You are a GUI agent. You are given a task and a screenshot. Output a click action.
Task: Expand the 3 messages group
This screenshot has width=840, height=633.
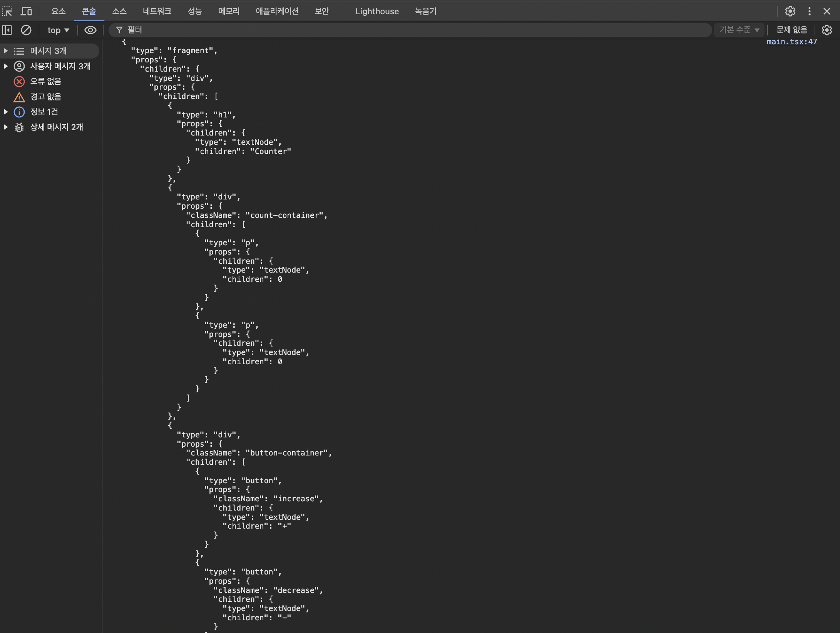6,51
